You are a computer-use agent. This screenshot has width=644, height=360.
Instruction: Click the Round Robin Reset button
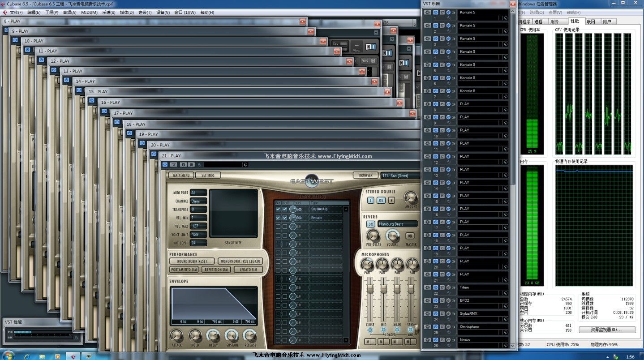click(x=192, y=261)
